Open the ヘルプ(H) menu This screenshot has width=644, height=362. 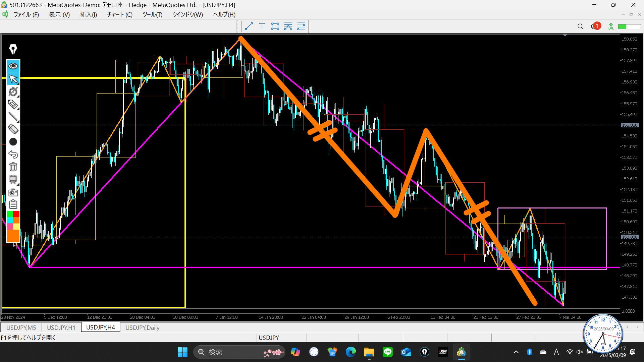tap(224, 14)
